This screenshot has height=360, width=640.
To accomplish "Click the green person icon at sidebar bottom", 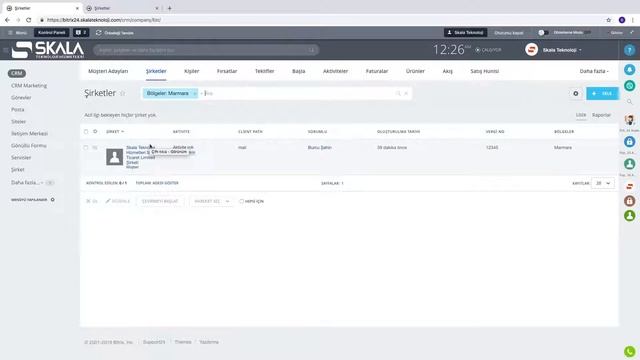I will (x=629, y=216).
